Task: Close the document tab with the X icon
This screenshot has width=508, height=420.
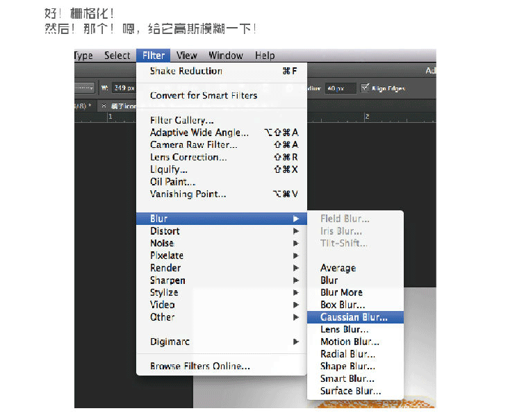Action: pyautogui.click(x=104, y=106)
